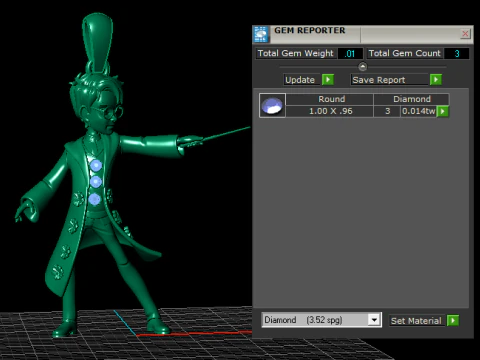The width and height of the screenshot is (480, 360).
Task: Click the Save Report button
Action: 389,80
